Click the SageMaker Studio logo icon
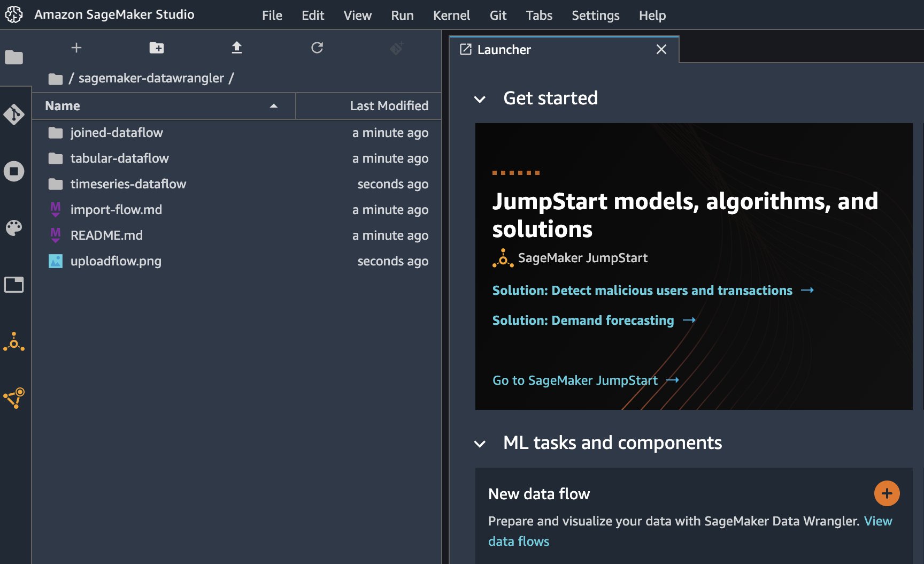Screen dimensions: 924x564 [14, 14]
